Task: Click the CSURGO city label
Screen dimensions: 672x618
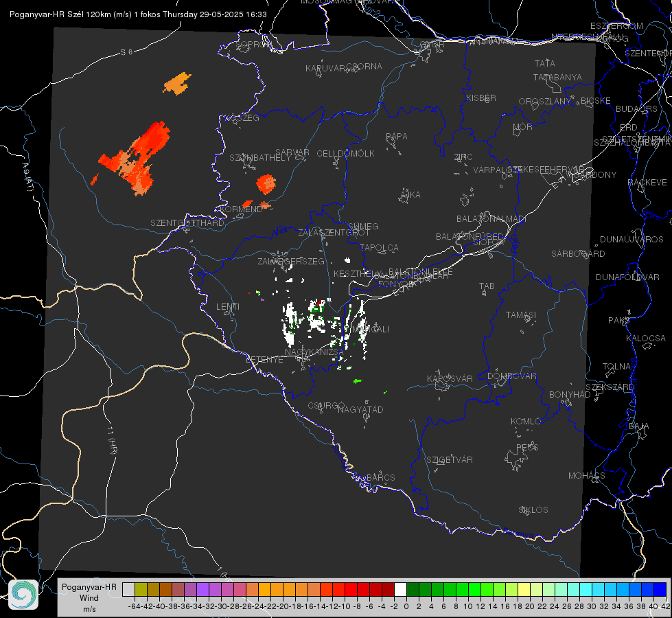Action: click(x=326, y=406)
